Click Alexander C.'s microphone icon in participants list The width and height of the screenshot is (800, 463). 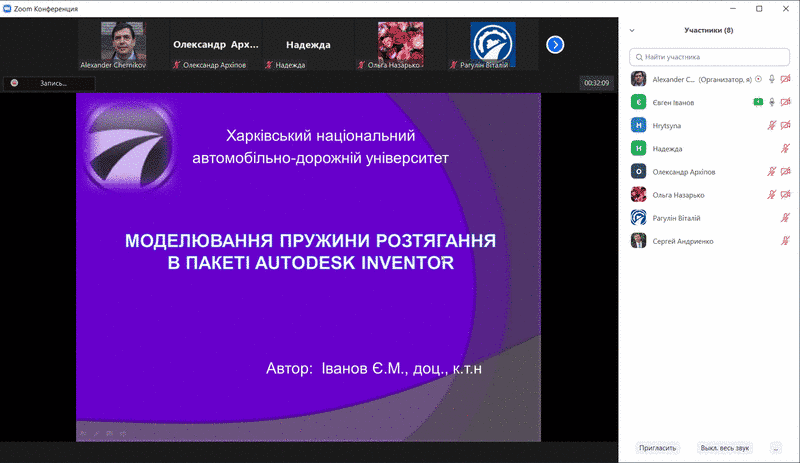(x=771, y=79)
